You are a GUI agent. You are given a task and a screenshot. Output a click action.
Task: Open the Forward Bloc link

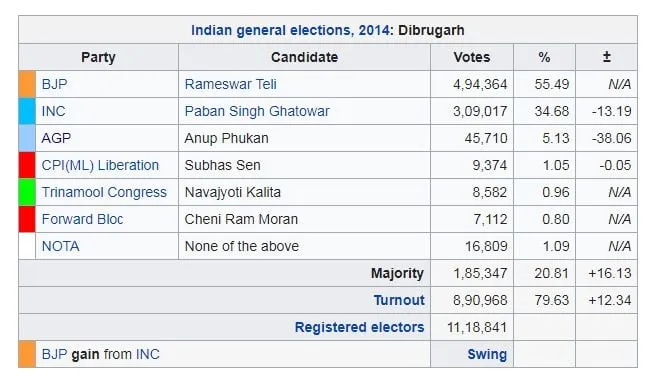point(82,219)
